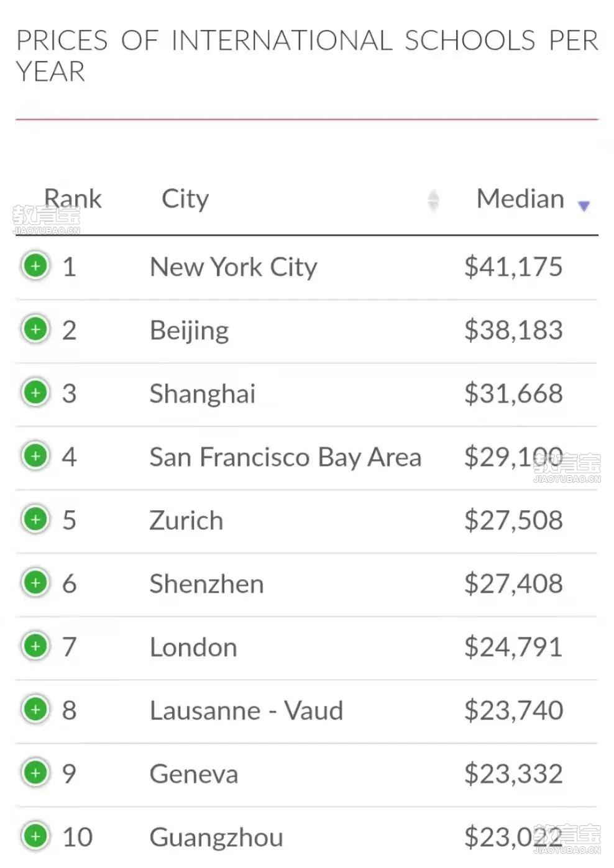Sort table using the City column arrows
The image size is (614, 868).
tap(433, 200)
